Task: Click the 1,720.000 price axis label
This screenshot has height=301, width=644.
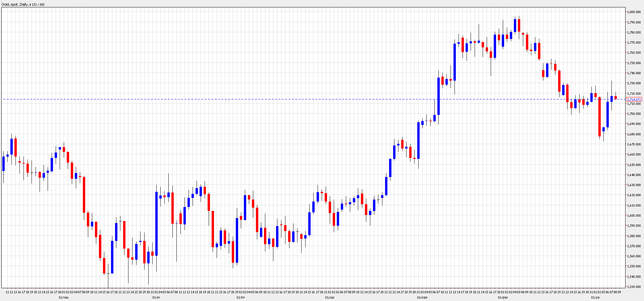Action: point(634,93)
